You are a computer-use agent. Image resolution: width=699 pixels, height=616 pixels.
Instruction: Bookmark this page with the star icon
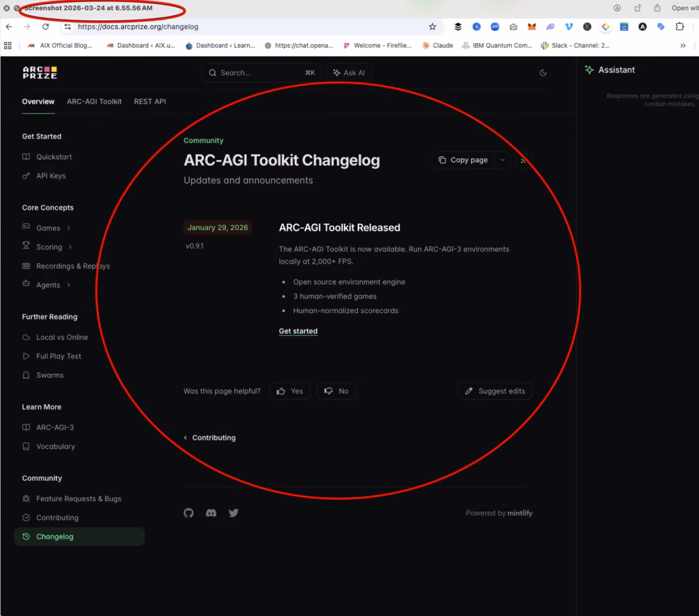click(432, 27)
